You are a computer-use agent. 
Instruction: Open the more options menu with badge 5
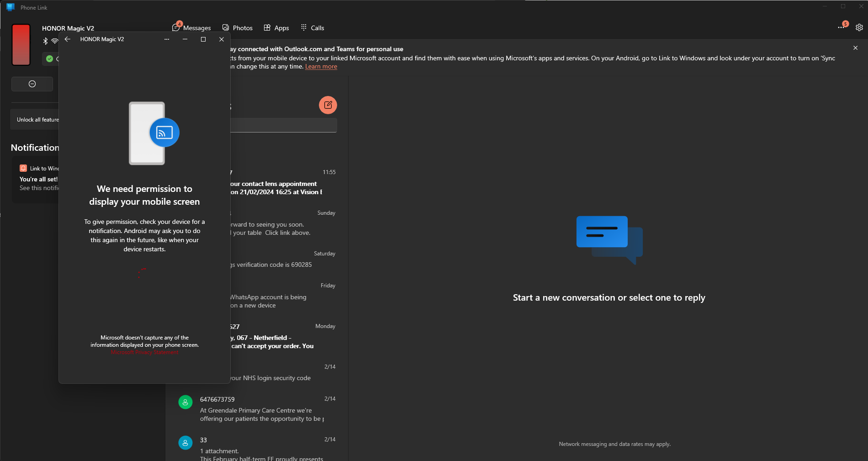[842, 26]
